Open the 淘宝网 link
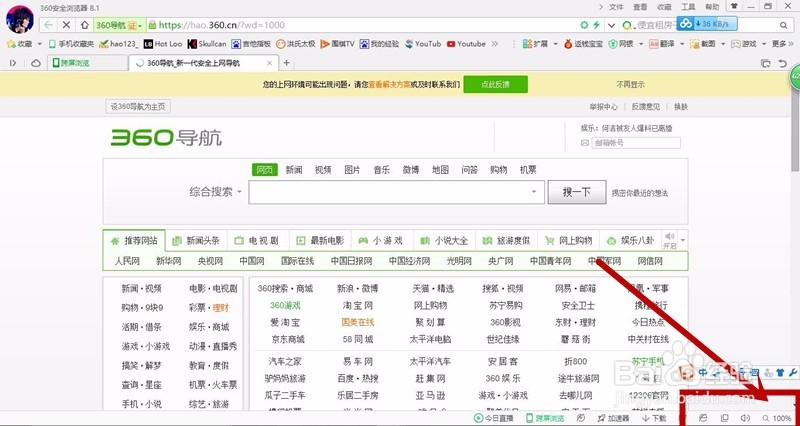This screenshot has height=426, width=800. [358, 306]
